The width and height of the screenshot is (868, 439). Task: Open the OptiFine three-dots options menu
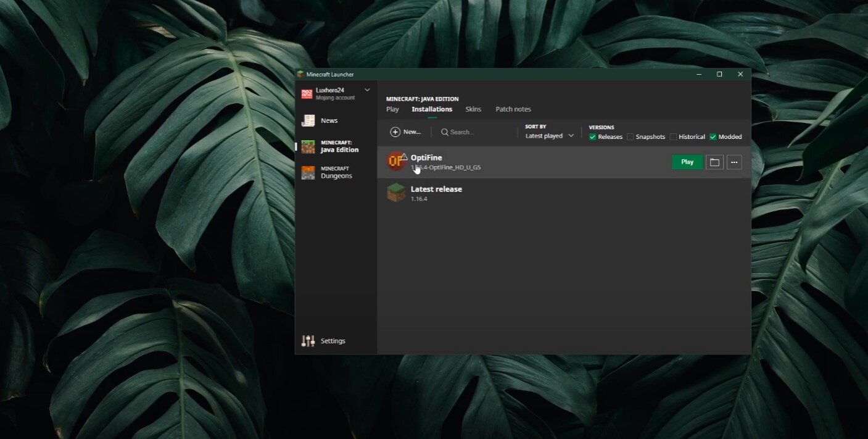click(734, 162)
